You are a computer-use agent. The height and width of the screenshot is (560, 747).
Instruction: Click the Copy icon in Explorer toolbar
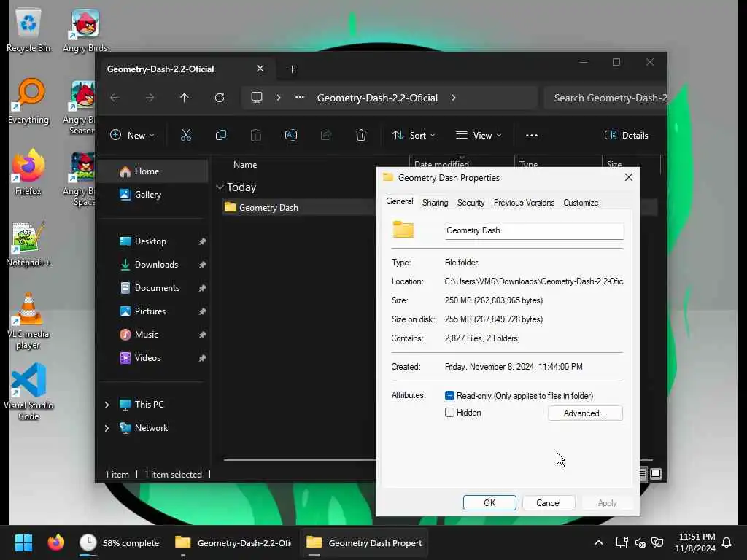point(220,135)
